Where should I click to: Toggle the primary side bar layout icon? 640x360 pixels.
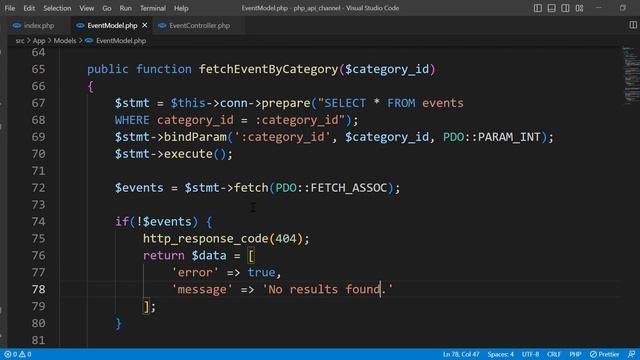pyautogui.click(x=538, y=8)
